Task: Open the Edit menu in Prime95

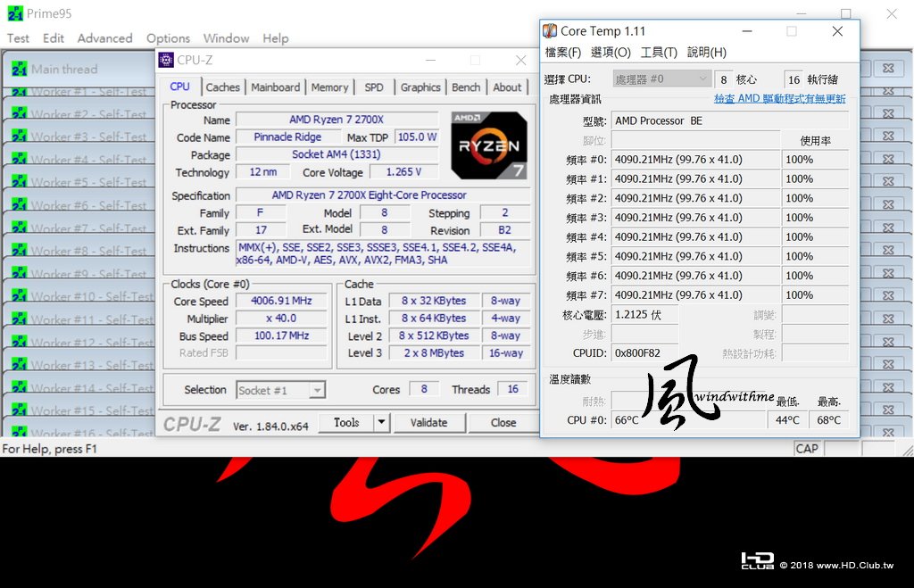Action: point(53,38)
